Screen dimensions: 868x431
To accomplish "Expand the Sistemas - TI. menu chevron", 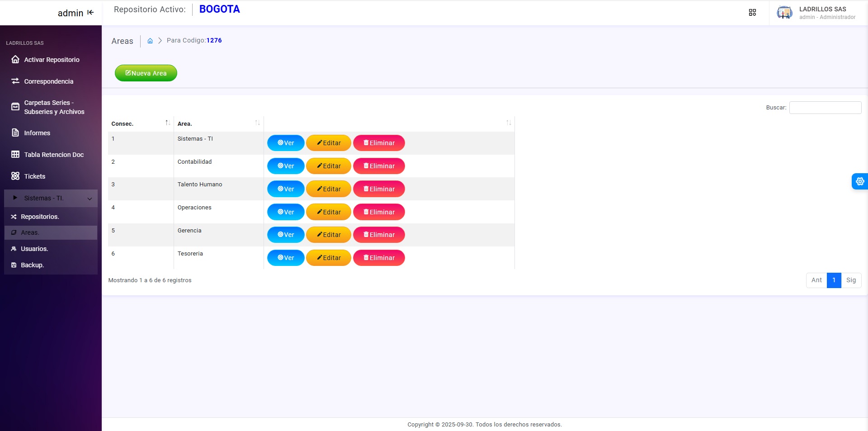I will tap(90, 199).
